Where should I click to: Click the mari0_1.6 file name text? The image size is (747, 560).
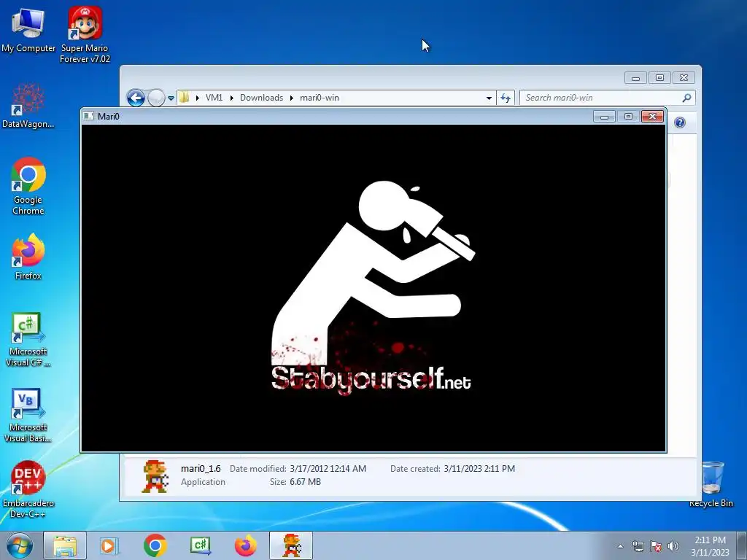coord(201,469)
